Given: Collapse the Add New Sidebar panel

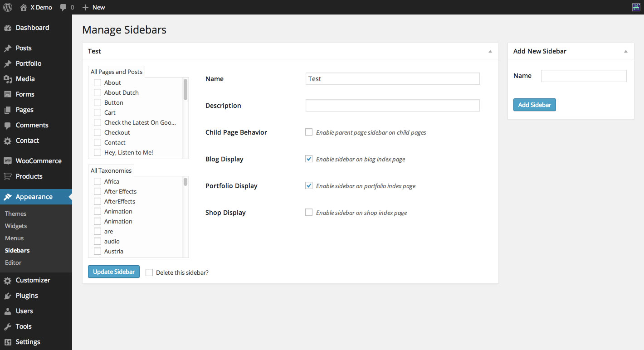Looking at the screenshot, I should (626, 51).
